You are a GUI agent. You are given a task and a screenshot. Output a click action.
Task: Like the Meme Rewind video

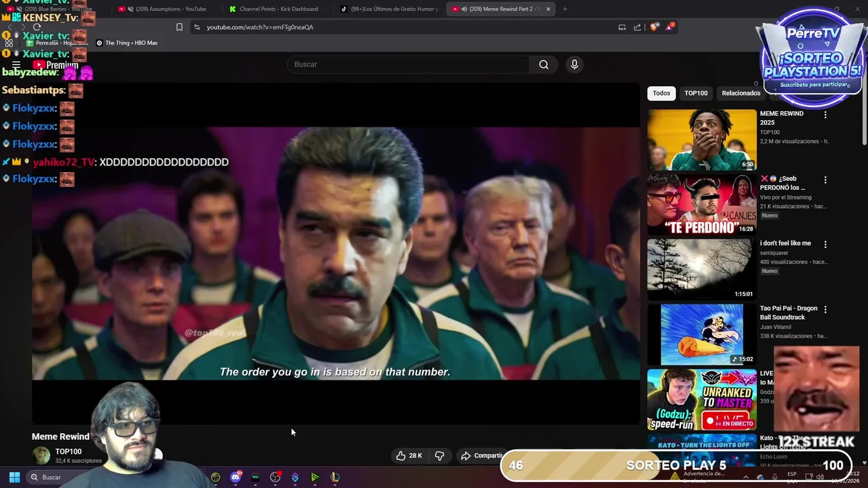410,455
